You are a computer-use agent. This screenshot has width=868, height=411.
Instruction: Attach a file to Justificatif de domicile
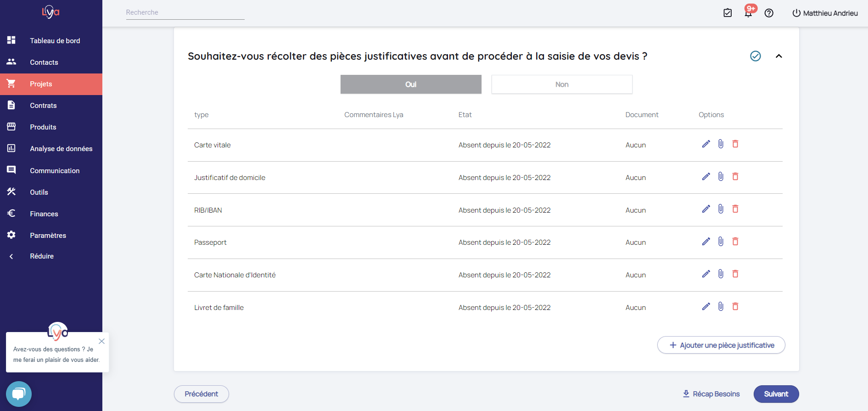721,177
